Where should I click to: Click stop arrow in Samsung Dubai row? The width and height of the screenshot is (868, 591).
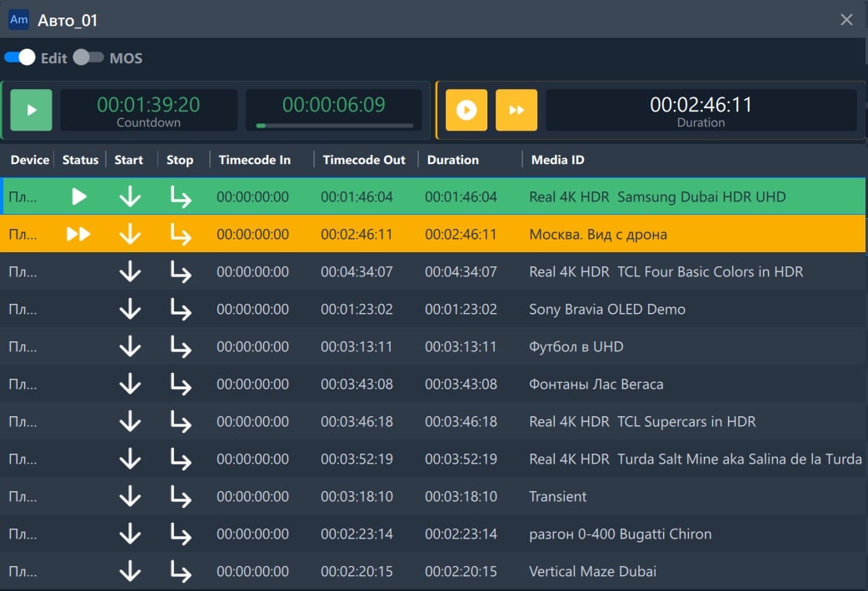pyautogui.click(x=181, y=197)
